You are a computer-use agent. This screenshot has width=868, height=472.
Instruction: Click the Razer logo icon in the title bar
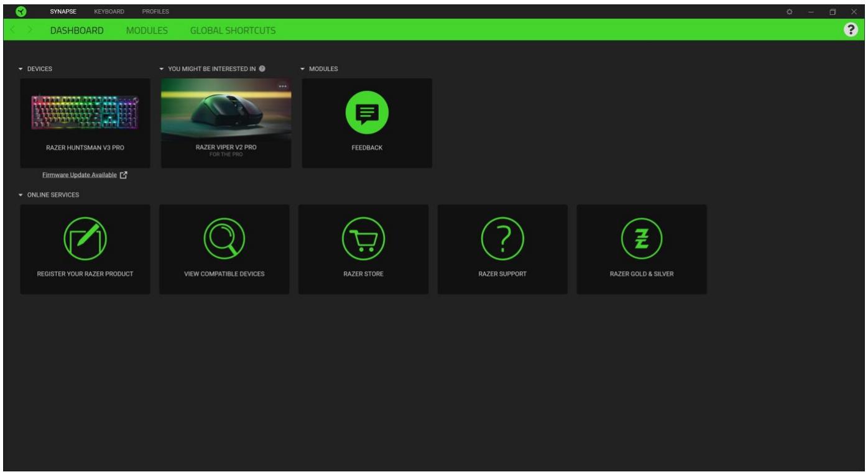[x=22, y=11]
